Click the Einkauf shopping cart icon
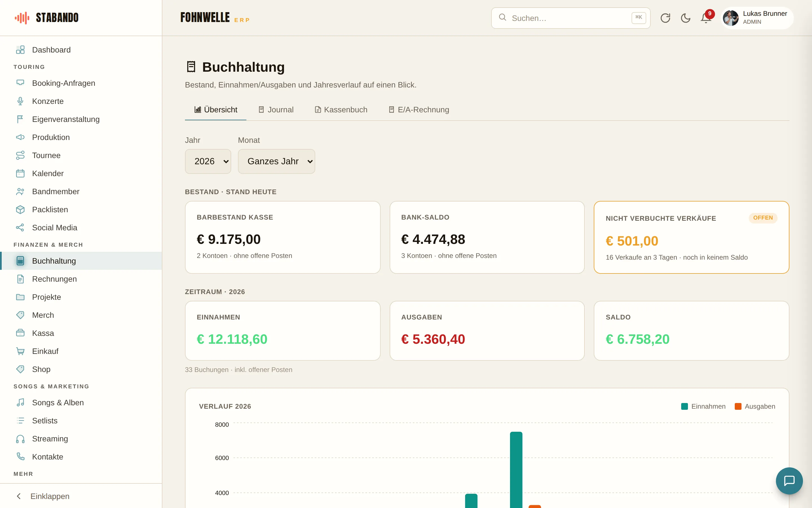812x508 pixels. [x=20, y=351]
